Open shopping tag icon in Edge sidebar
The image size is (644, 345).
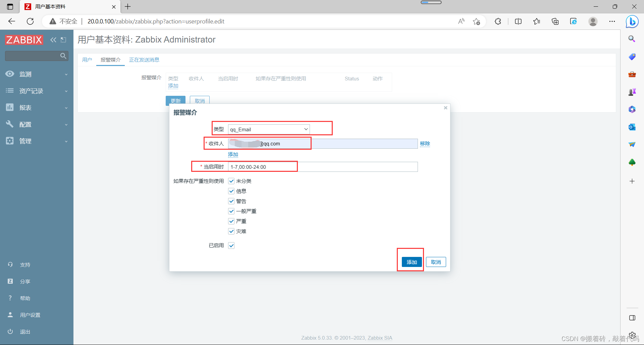pyautogui.click(x=632, y=57)
